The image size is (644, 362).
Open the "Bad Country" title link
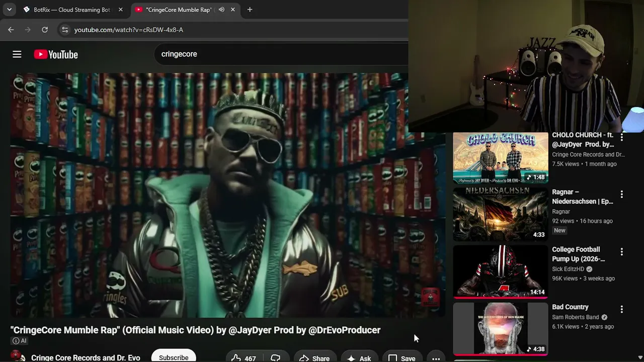coord(570,307)
